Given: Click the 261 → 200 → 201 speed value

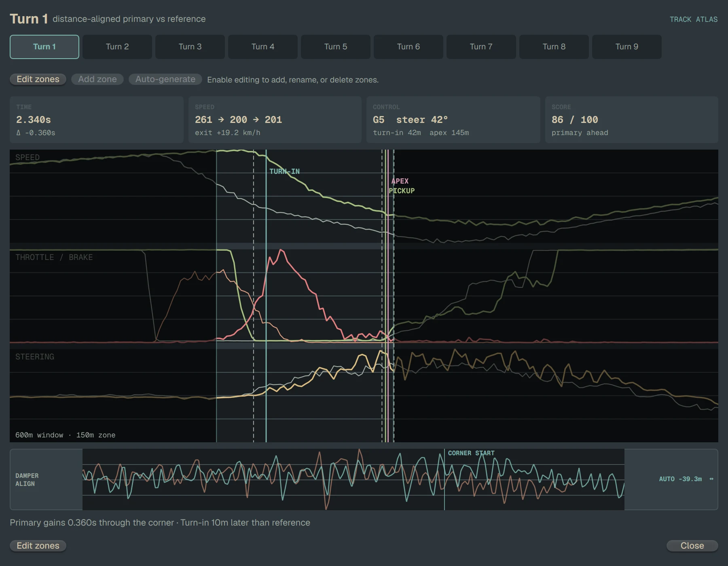Looking at the screenshot, I should [239, 120].
